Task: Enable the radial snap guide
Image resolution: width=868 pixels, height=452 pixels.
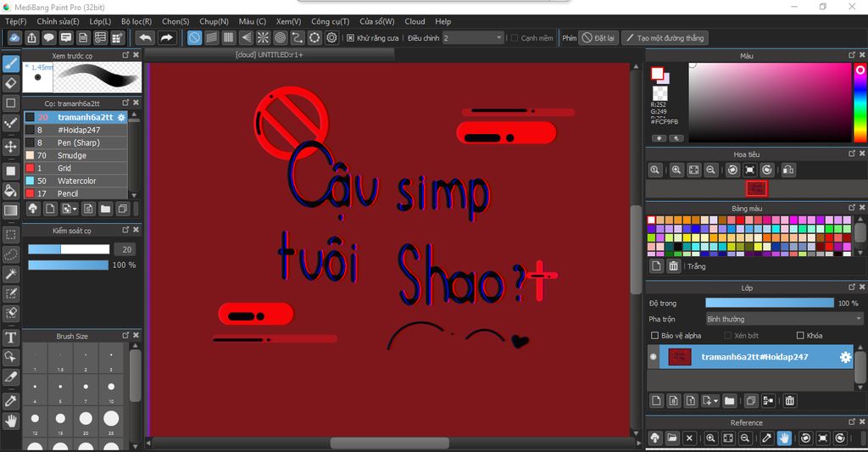Action: pos(263,37)
